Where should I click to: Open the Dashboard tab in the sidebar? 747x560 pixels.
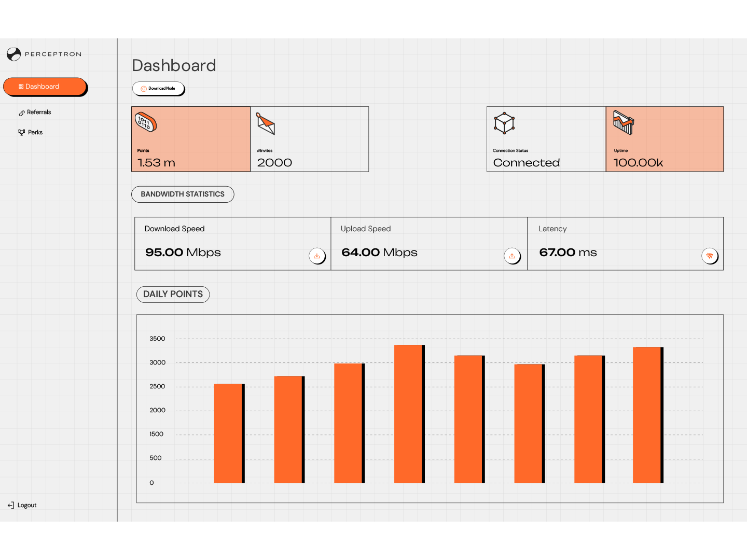45,86
